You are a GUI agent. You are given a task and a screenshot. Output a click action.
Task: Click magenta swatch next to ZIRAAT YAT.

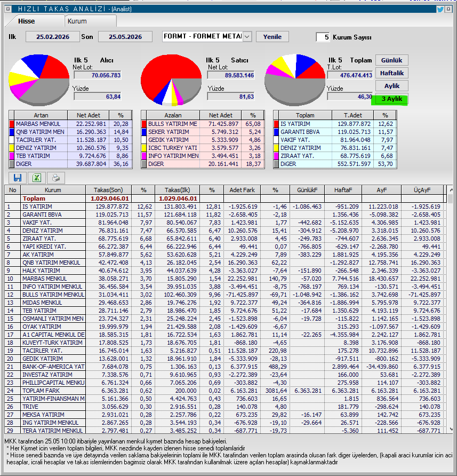pyautogui.click(x=276, y=156)
